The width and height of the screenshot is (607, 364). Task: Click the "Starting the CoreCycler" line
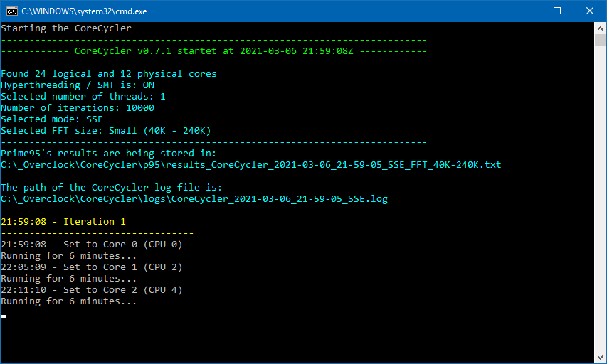(x=66, y=28)
